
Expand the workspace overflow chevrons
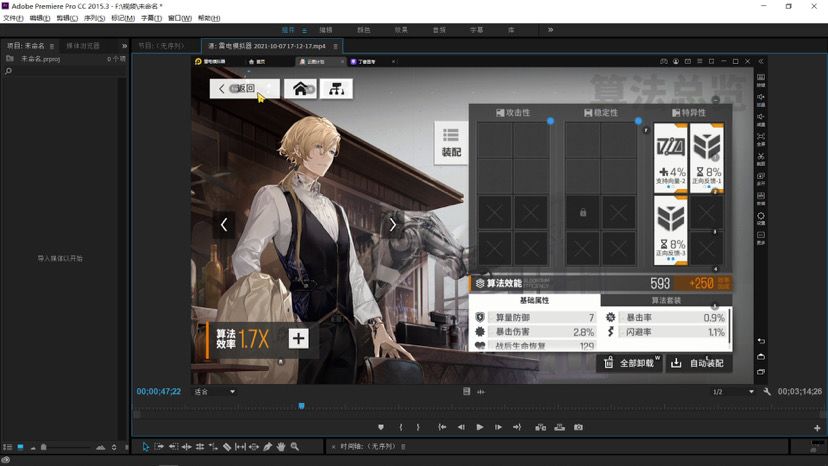point(550,30)
